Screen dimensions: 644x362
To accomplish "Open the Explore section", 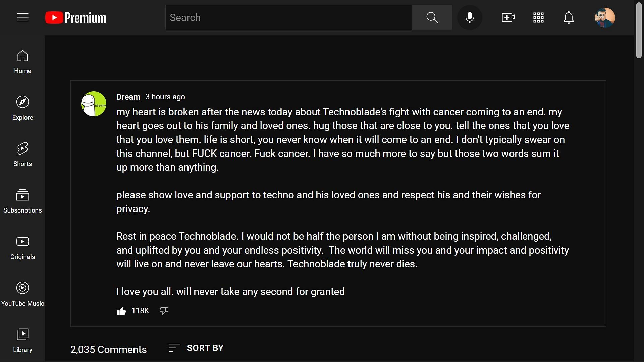I will click(22, 108).
